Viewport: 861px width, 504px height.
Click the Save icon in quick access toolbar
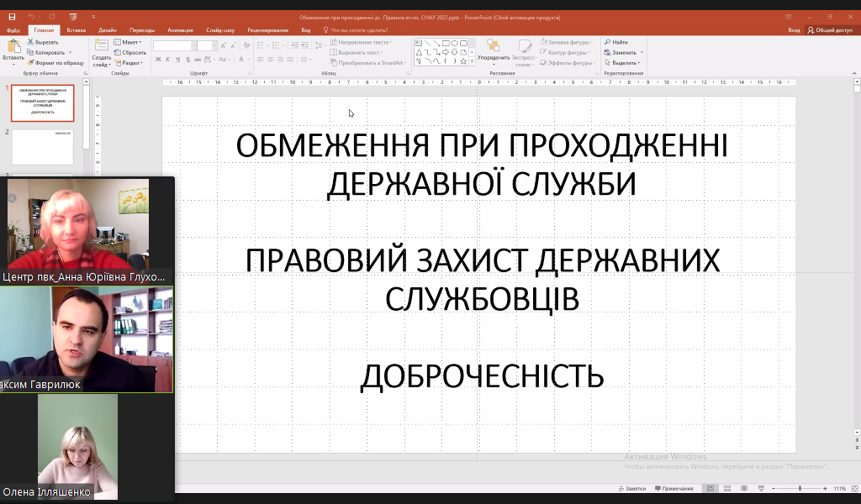[x=12, y=17]
